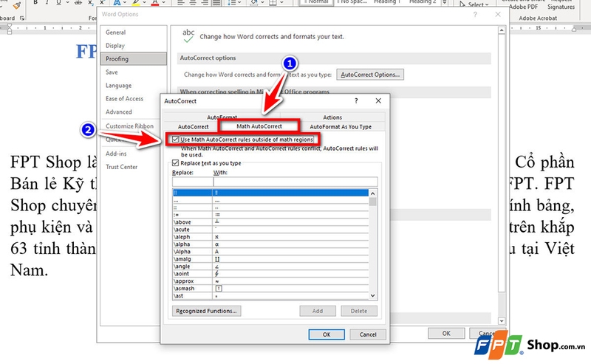
Task: Confirm with the AutoCorrect OK button
Action: (x=326, y=334)
